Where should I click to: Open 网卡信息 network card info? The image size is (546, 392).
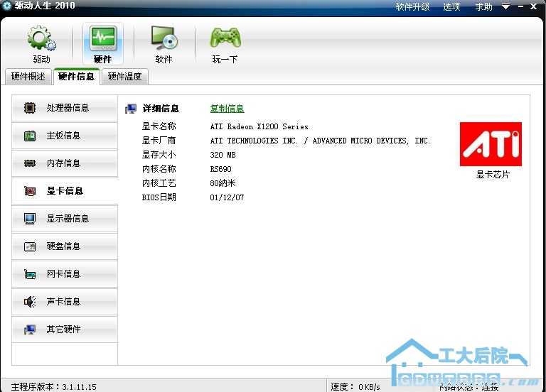click(x=65, y=274)
